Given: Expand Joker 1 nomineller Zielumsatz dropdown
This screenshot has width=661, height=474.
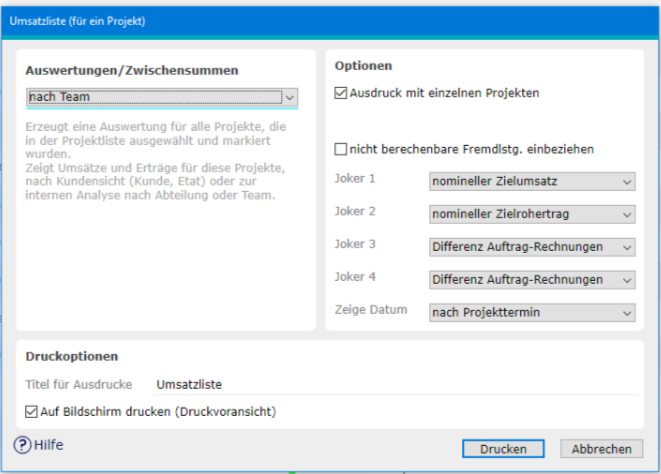Looking at the screenshot, I should click(x=532, y=181).
